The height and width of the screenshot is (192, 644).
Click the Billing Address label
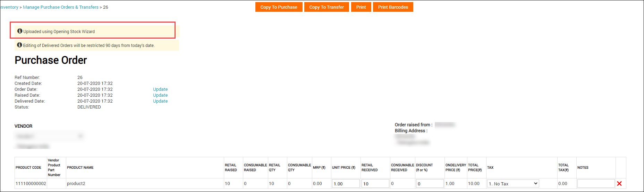click(x=411, y=131)
